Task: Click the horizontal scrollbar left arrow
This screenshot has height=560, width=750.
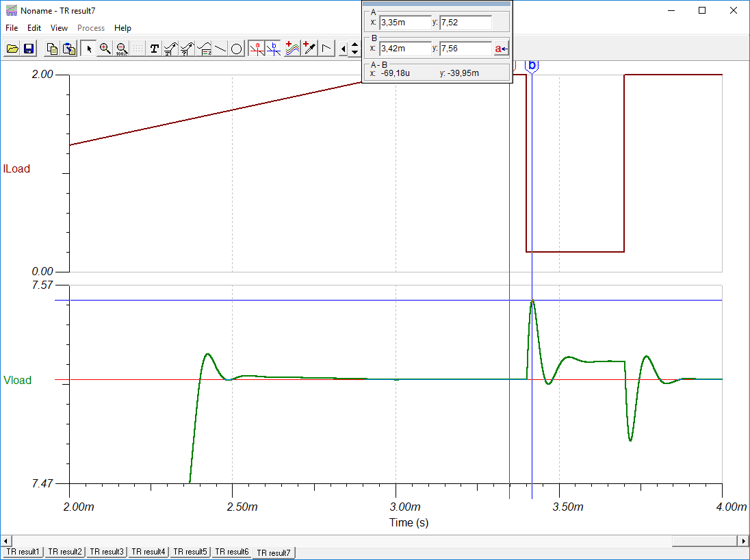Action: click(x=6, y=541)
